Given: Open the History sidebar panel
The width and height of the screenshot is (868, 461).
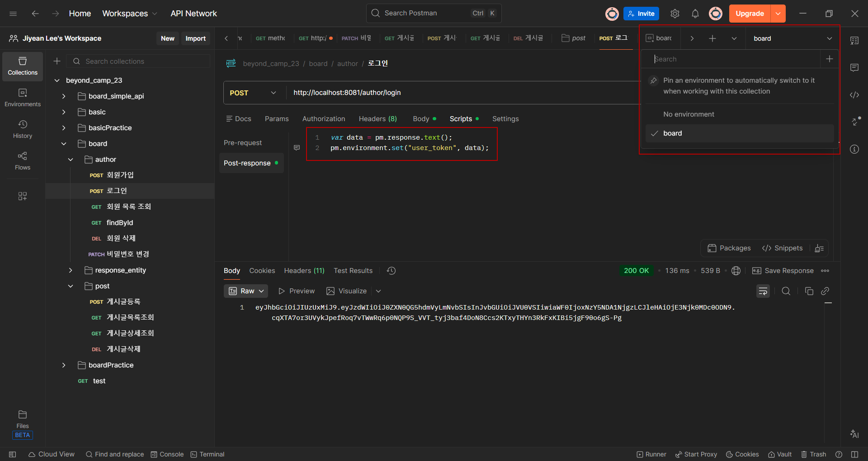Looking at the screenshot, I should coord(23,129).
